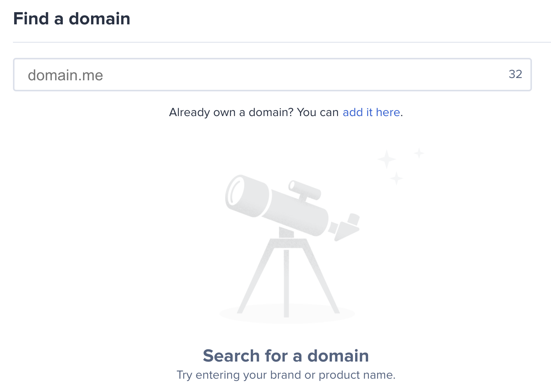Click the large sparkle star at top
This screenshot has height=392, width=551.
tap(386, 158)
